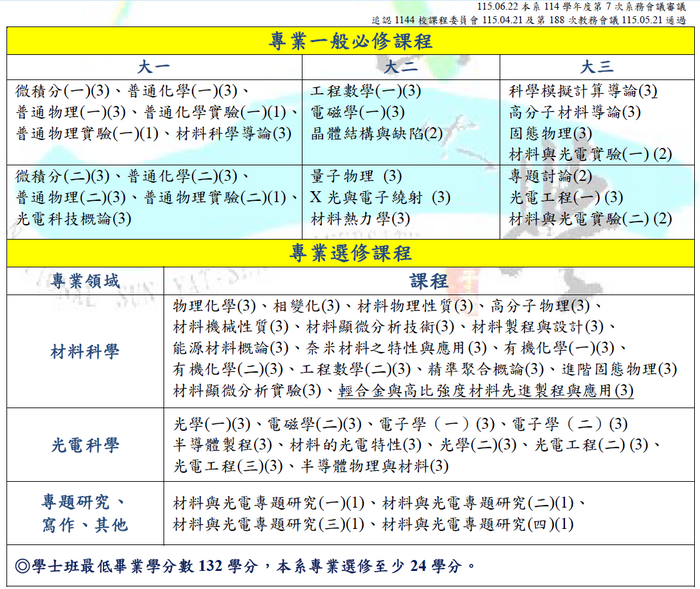The height and width of the screenshot is (589, 700).
Task: Click the 課程 column header
Action: point(429,281)
